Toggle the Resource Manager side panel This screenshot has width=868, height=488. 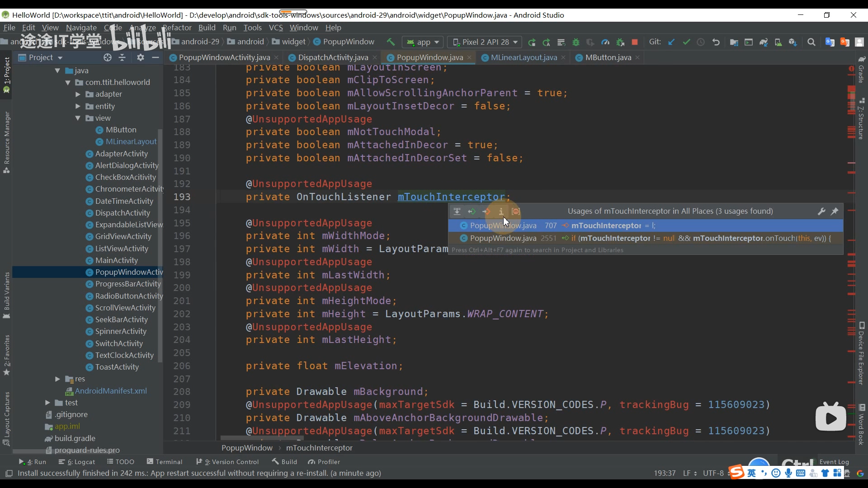pos(7,142)
